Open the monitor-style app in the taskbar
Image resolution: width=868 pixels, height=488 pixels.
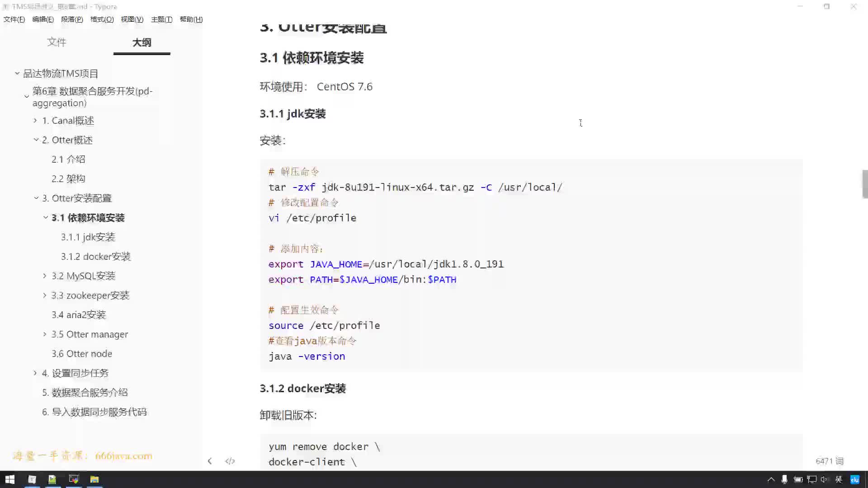[x=74, y=479]
